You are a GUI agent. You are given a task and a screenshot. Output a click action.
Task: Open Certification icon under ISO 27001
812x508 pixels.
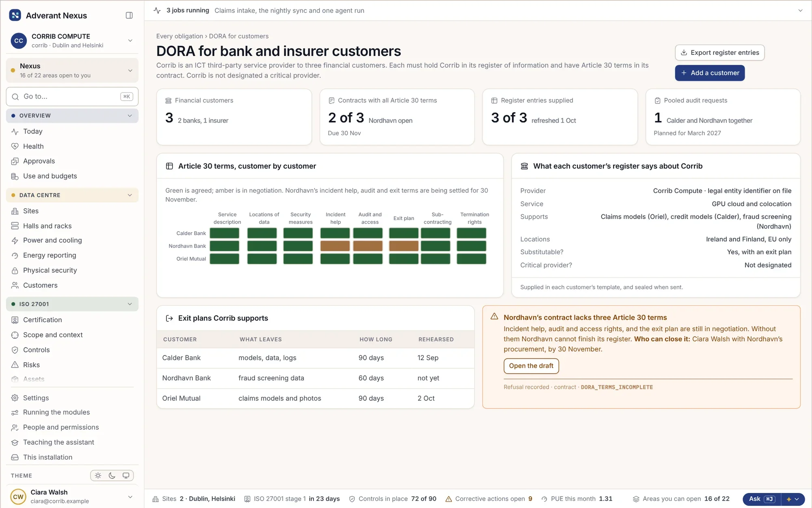[15, 320]
